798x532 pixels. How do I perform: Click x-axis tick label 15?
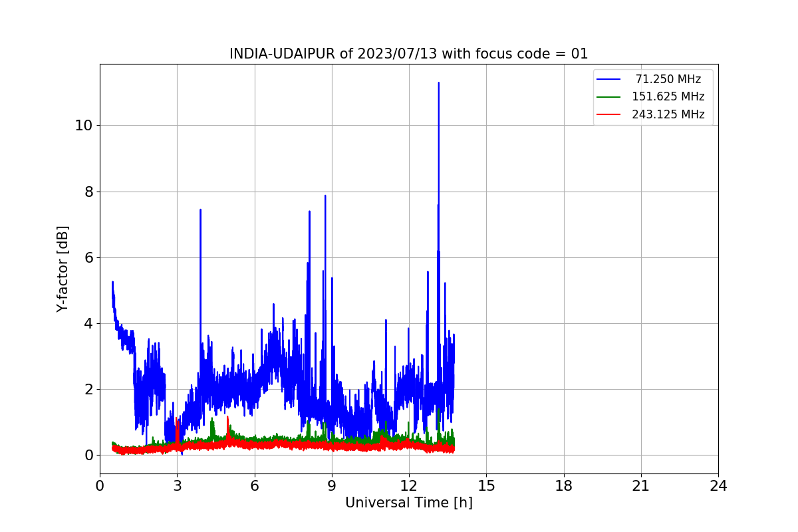pos(486,486)
